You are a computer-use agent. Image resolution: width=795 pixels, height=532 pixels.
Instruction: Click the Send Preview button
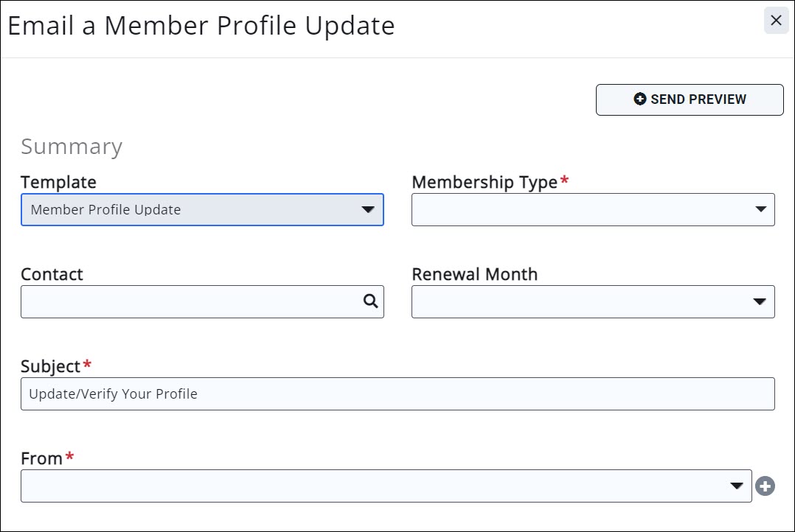[689, 99]
